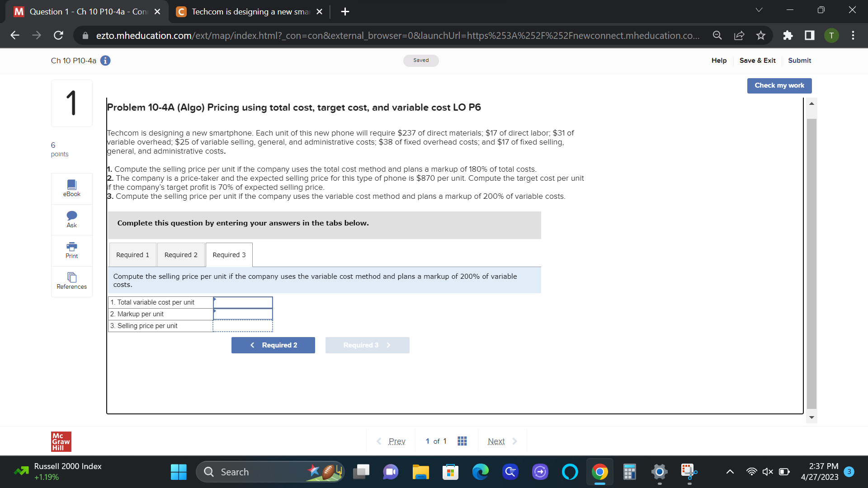Switch to the Required 1 tab
This screenshot has height=488, width=868.
[132, 254]
